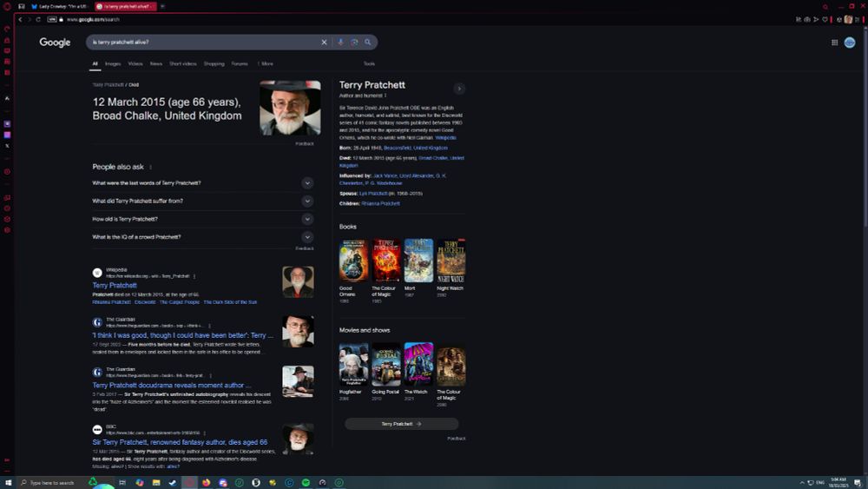This screenshot has width=868, height=489.
Task: Open Task View on the taskbar
Action: [122, 482]
